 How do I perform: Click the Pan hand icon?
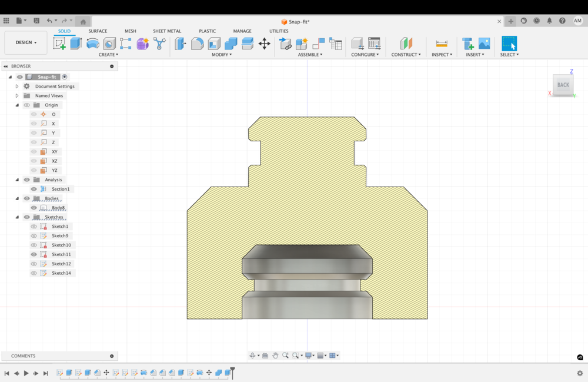(x=275, y=356)
